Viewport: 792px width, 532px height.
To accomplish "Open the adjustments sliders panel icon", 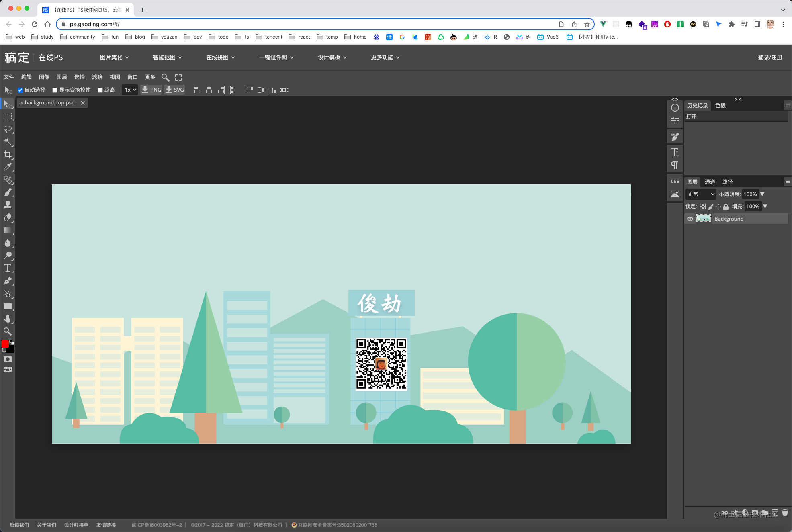I will (x=675, y=121).
